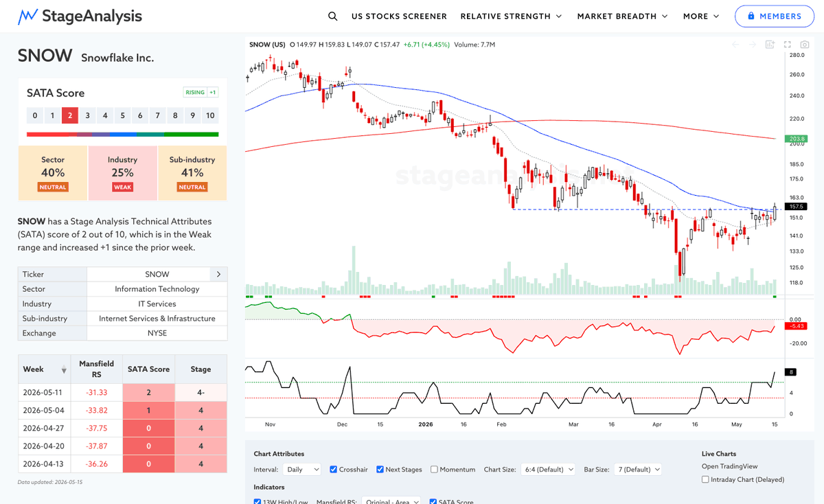
Task: Click Mansfield RS value -37.75
Action: 96,428
